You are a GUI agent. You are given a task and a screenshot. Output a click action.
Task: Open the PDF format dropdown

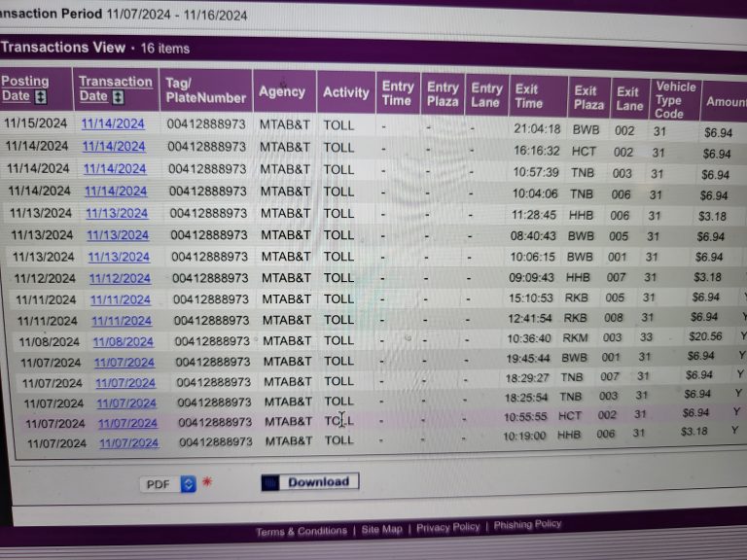(189, 484)
